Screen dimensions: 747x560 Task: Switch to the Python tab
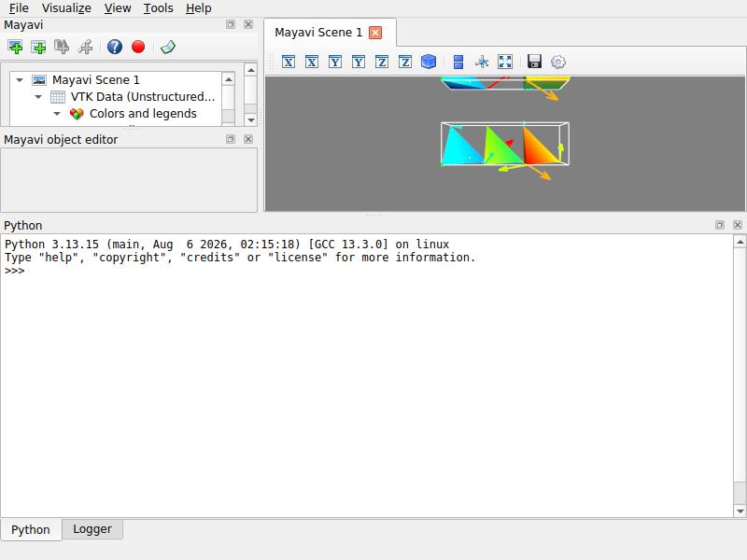[x=31, y=529]
